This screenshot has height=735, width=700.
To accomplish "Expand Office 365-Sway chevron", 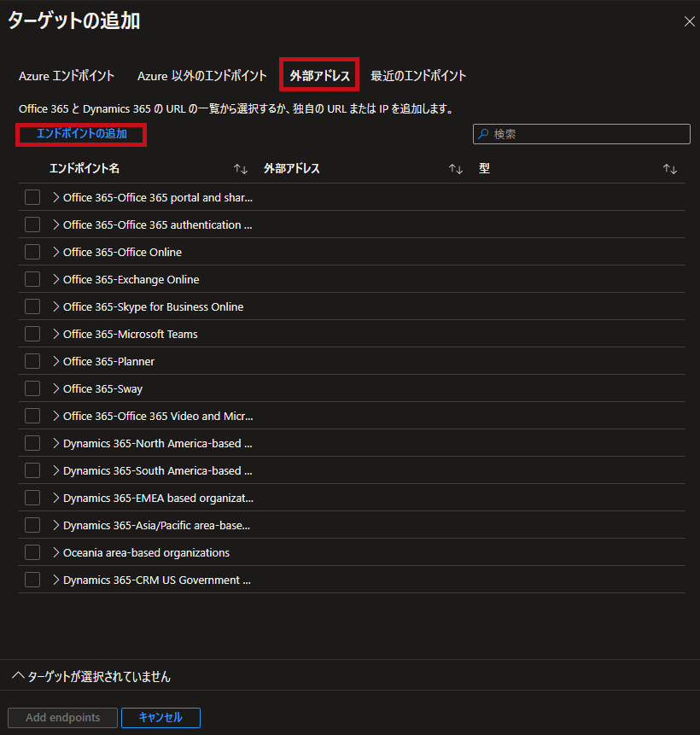I will pyautogui.click(x=55, y=388).
